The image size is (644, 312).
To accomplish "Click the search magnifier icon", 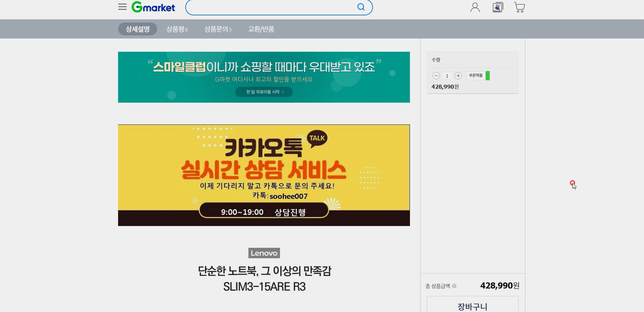I will coord(361,7).
